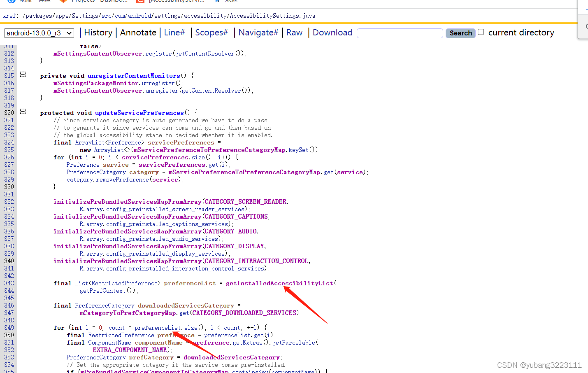Viewport: 588px width, 373px height.
Task: Enable the current directory checkbox
Action: pyautogui.click(x=481, y=32)
